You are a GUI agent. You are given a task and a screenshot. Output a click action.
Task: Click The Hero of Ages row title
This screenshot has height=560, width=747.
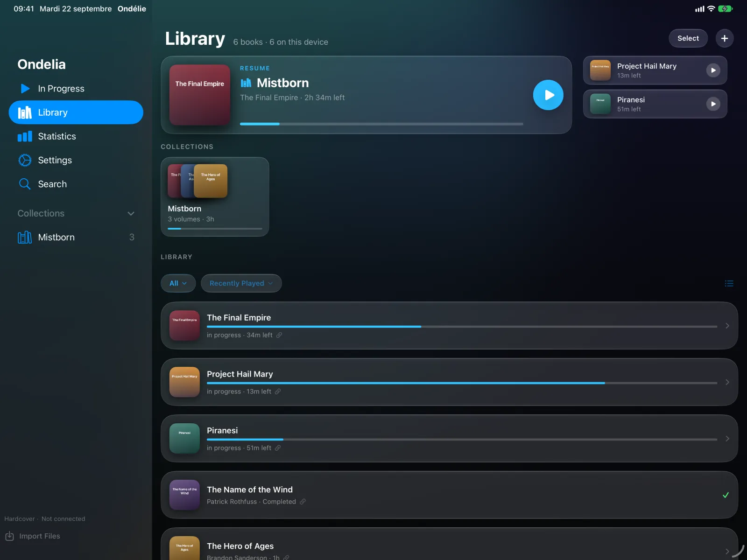(x=240, y=546)
